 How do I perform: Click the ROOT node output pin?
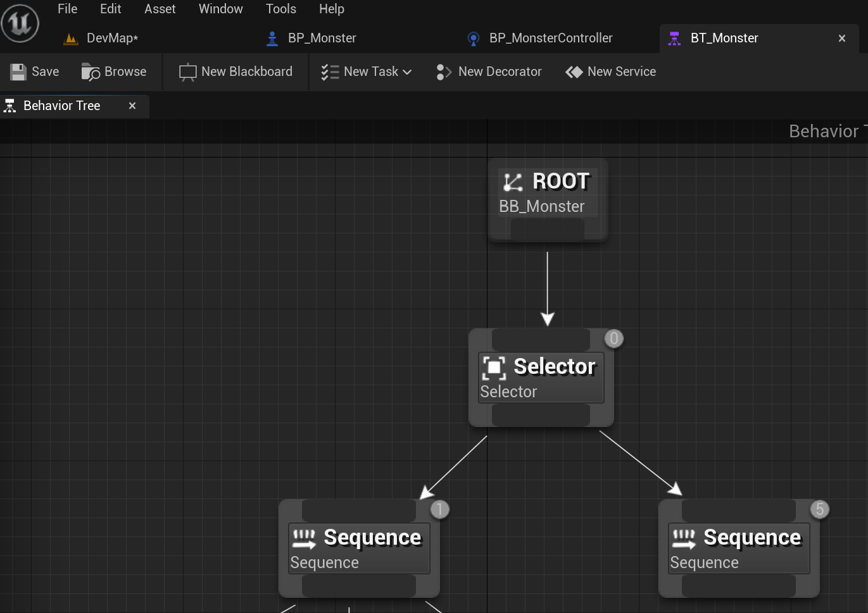point(548,230)
